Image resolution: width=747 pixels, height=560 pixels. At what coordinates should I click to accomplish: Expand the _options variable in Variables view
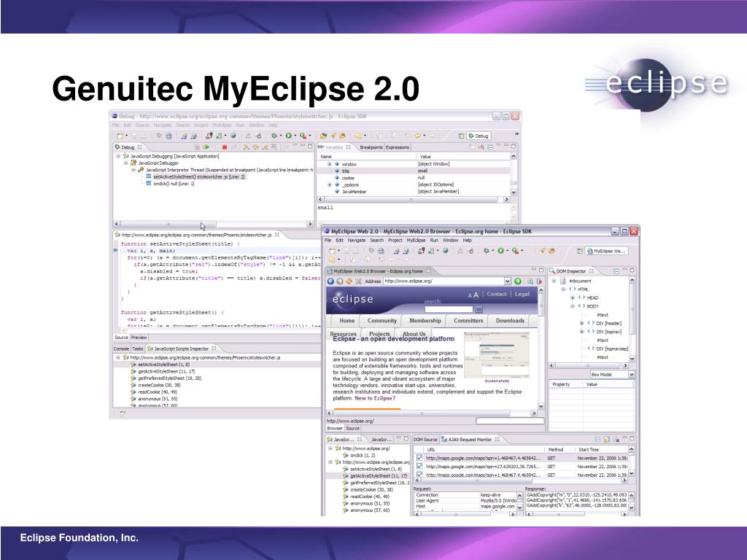(x=329, y=184)
